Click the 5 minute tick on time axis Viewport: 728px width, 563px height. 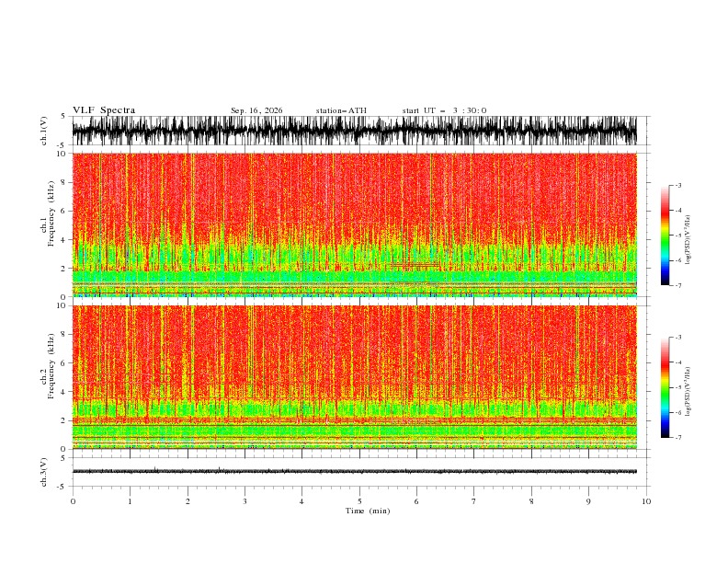click(x=359, y=501)
